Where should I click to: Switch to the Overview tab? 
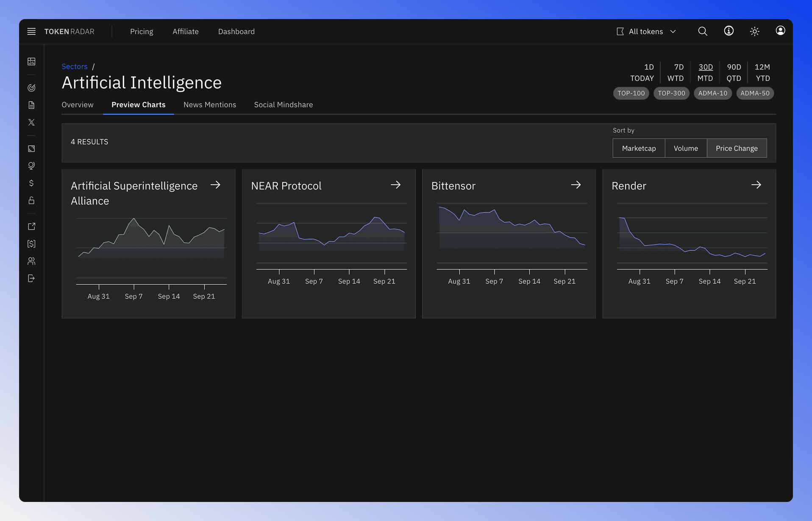pos(78,105)
